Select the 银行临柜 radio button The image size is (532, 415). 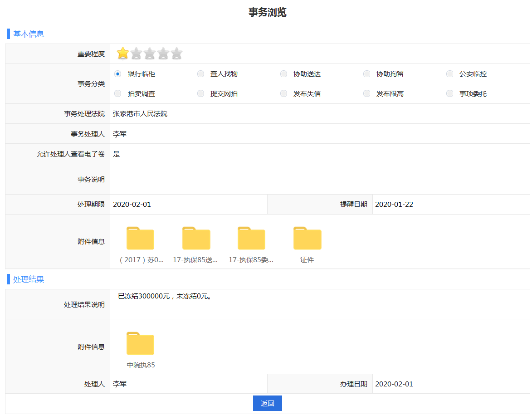(x=118, y=74)
